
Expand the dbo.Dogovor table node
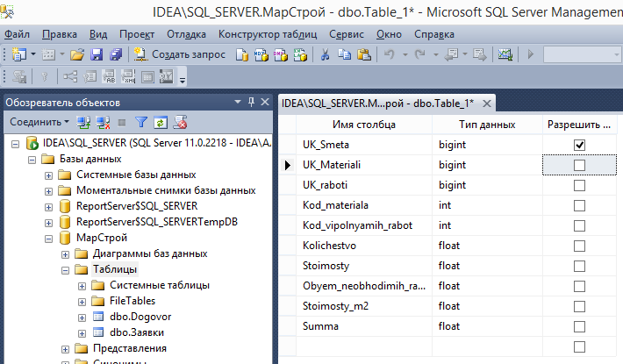[x=82, y=318]
